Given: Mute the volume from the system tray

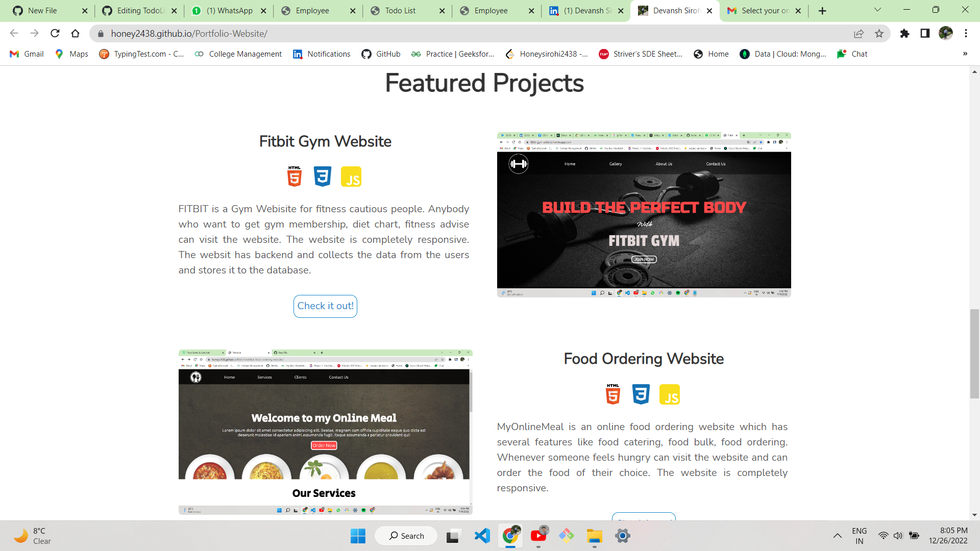Looking at the screenshot, I should point(898,536).
